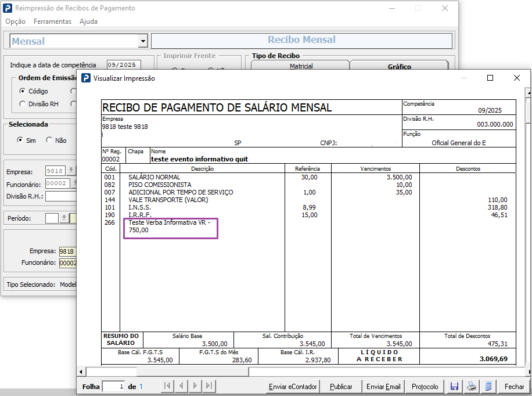Click the Base Cál. I.R. value '2.937,80'
Screen dimensions: 532x396
pos(318,360)
